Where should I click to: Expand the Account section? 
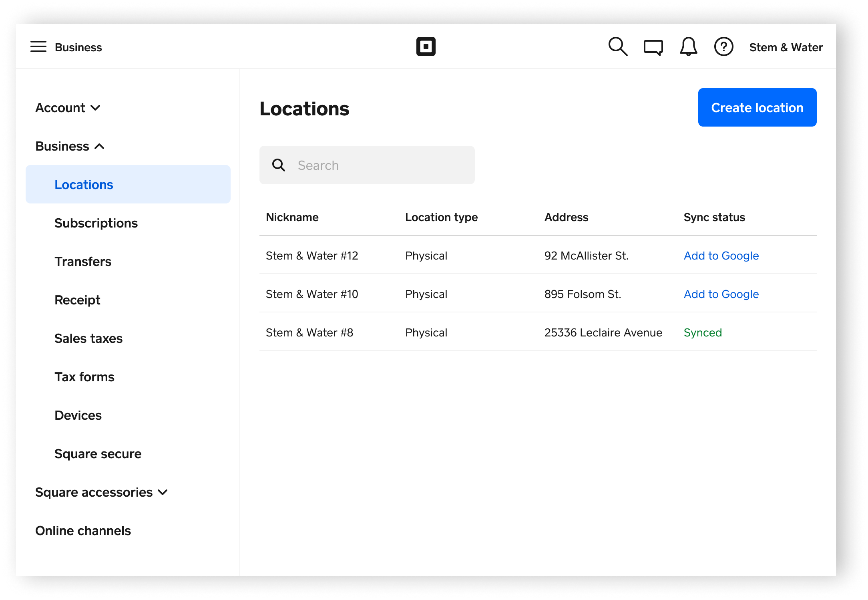coord(68,108)
